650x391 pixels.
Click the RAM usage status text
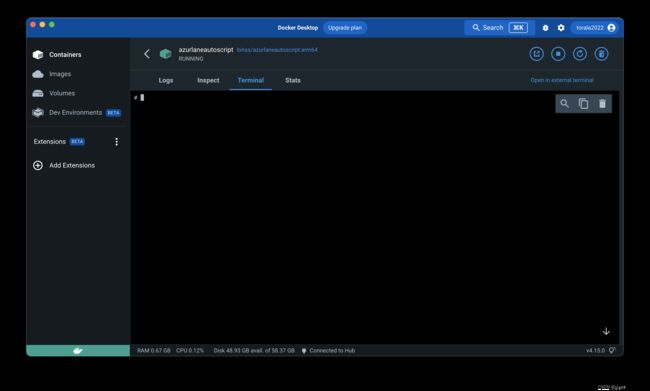click(x=154, y=351)
